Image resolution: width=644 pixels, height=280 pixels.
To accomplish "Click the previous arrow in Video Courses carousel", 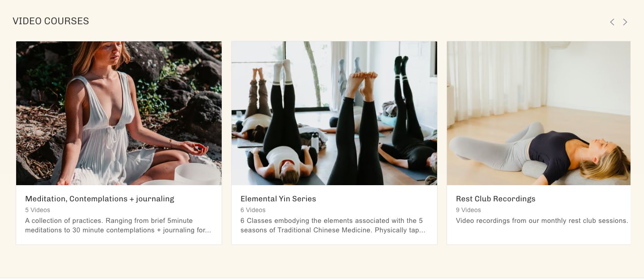I will 612,22.
